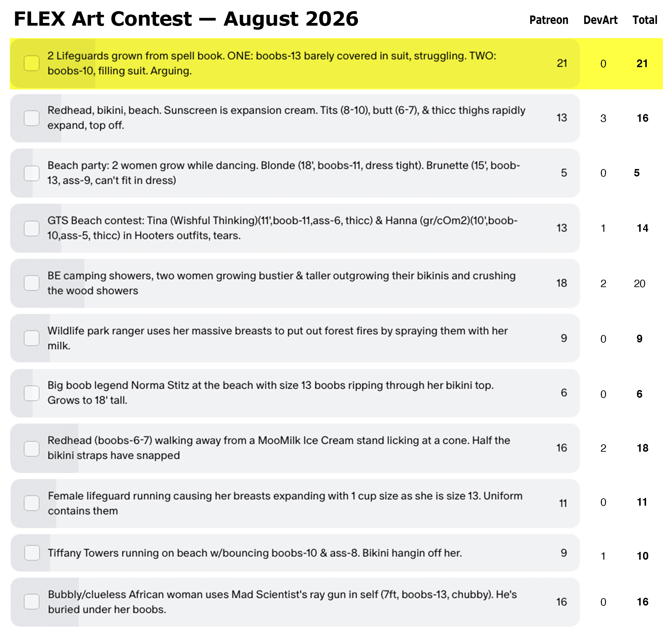671x644 pixels.
Task: Tick the Redhead bikini beach sunscreen option
Action: coord(31,118)
